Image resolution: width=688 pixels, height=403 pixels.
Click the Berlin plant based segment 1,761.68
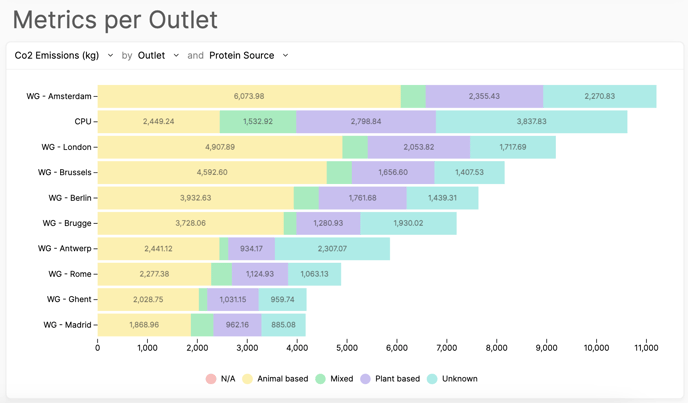[363, 198]
